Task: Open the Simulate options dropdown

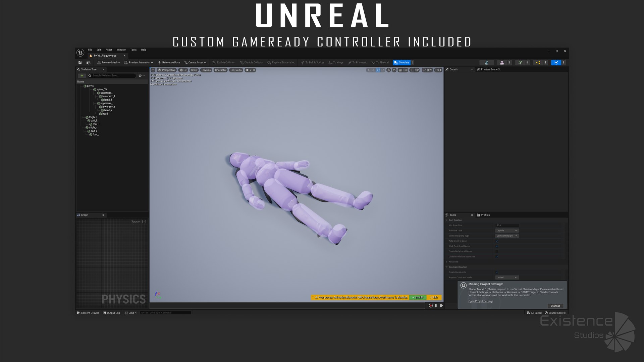Action: [x=412, y=62]
